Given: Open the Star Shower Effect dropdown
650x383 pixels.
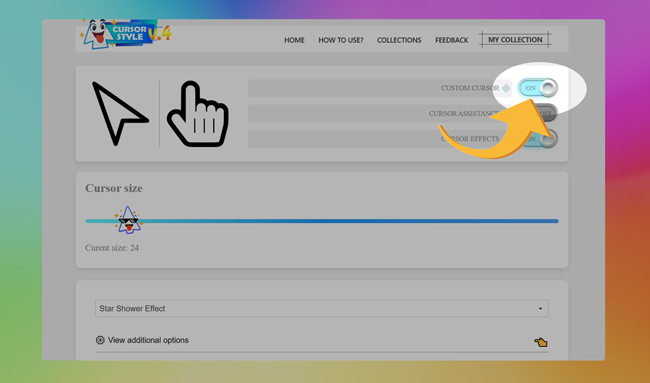Looking at the screenshot, I should pos(322,309).
